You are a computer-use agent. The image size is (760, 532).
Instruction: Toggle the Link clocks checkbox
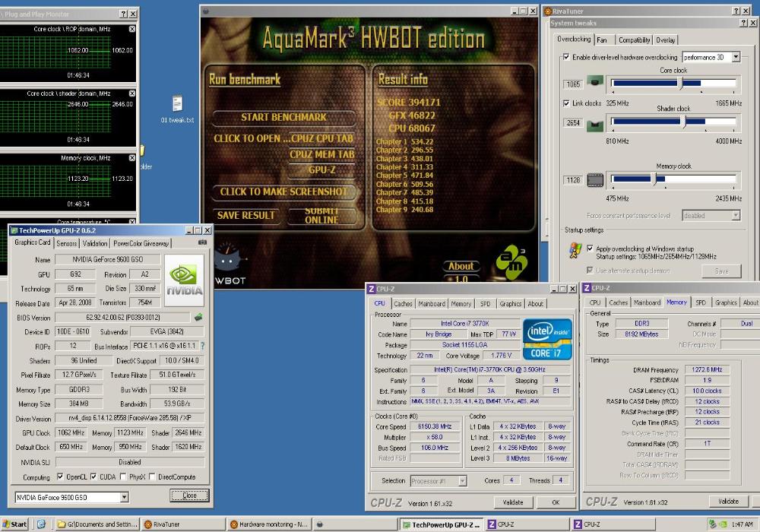(x=565, y=103)
